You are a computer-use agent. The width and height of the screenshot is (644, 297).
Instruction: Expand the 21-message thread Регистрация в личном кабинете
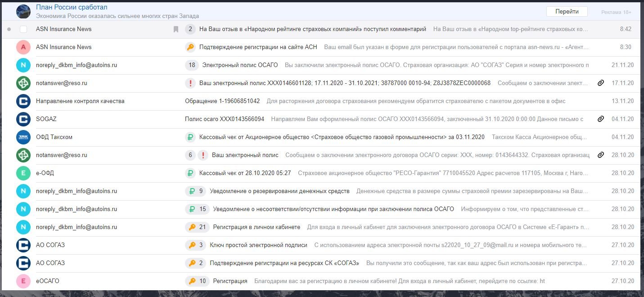[197, 227]
